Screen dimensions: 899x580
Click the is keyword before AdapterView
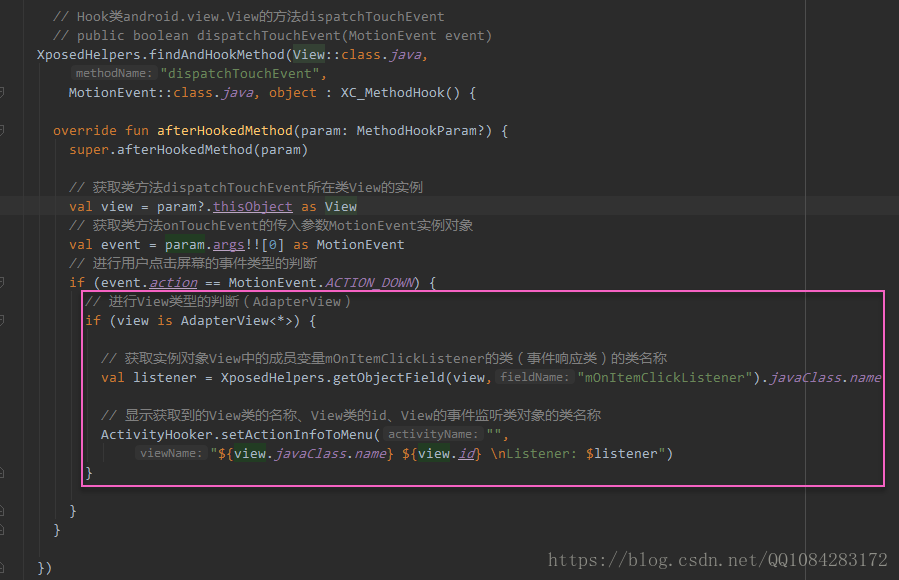pyautogui.click(x=165, y=320)
